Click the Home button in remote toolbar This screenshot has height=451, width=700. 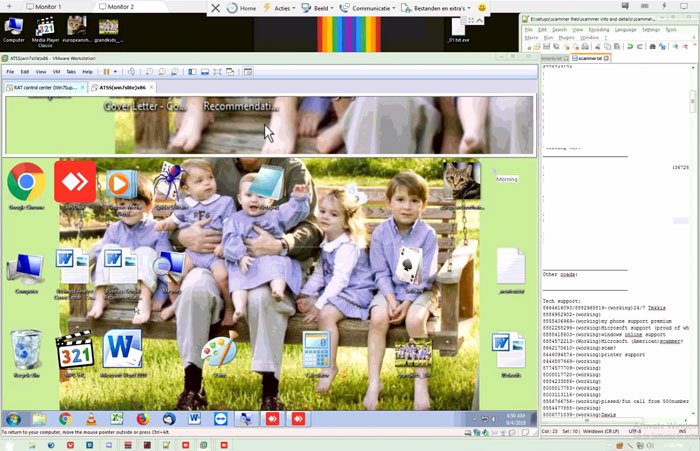click(x=241, y=8)
